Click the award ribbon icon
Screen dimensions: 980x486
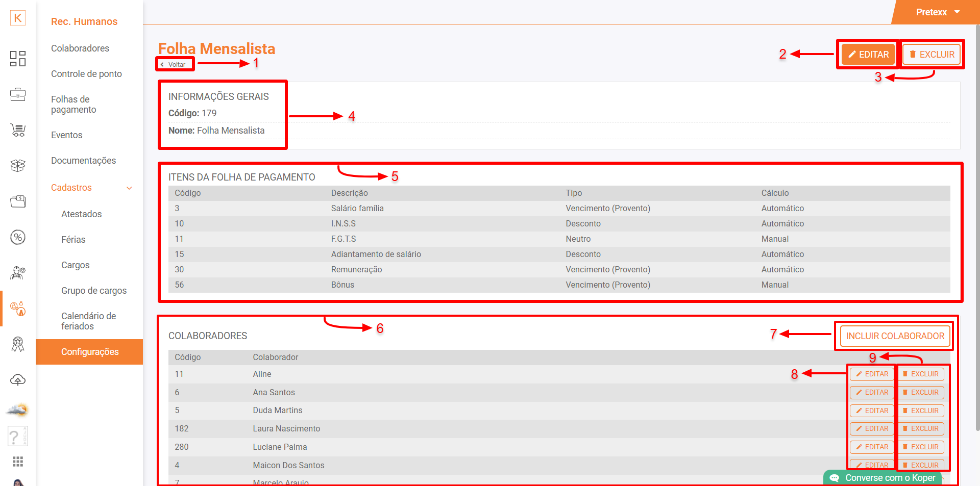click(18, 344)
